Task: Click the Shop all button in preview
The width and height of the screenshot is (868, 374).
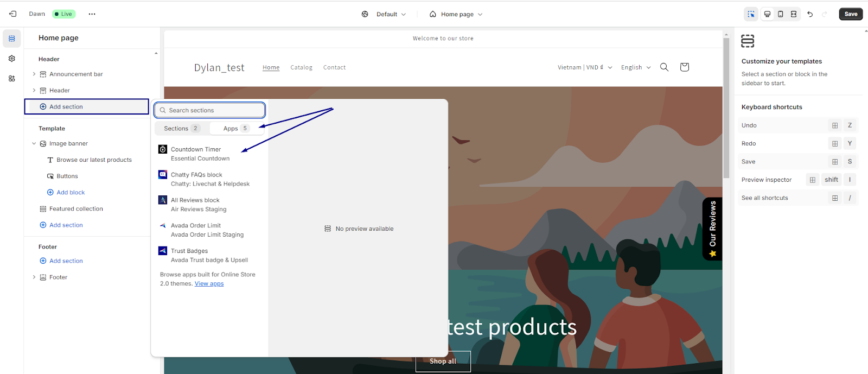Action: click(443, 362)
